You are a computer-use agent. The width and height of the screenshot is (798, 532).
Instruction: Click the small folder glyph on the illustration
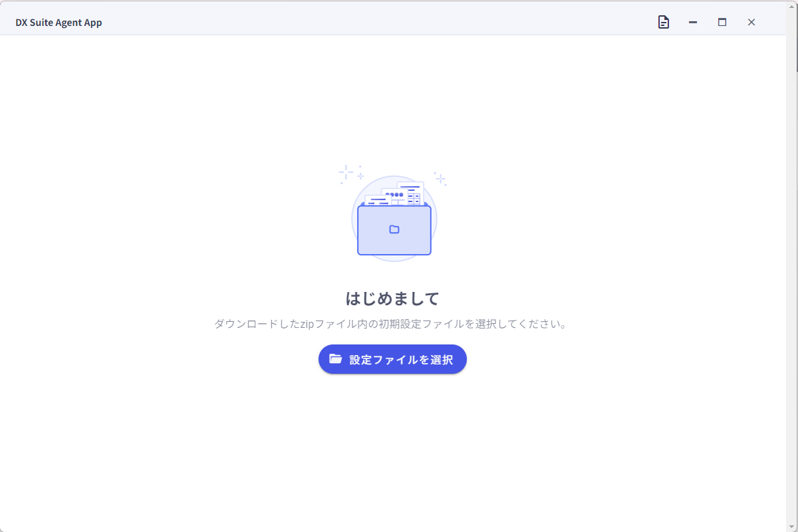click(x=394, y=229)
